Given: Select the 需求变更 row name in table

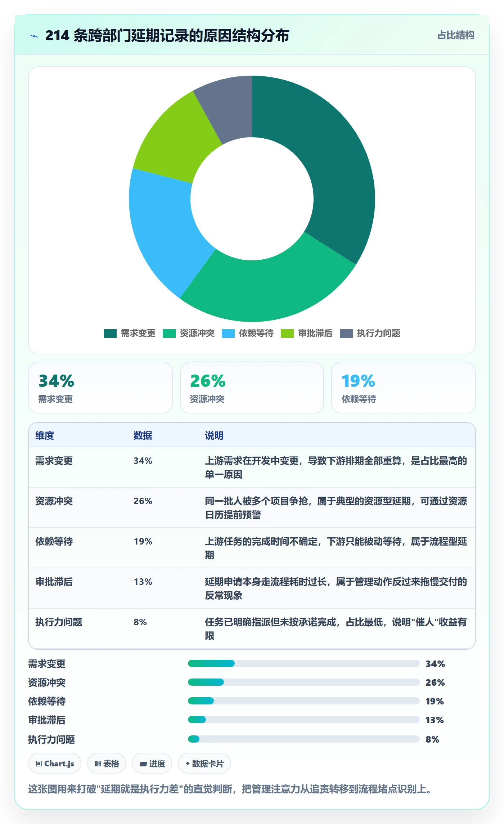Looking at the screenshot, I should [x=54, y=461].
